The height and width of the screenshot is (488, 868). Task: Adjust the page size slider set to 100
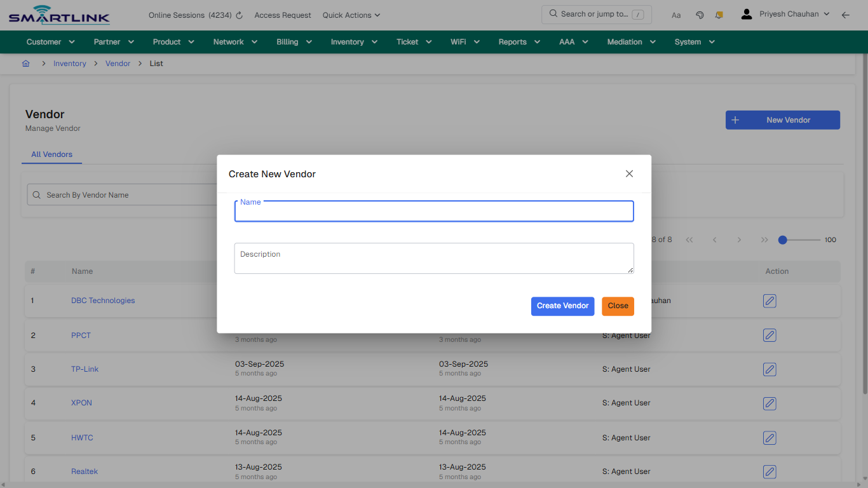[x=782, y=240]
